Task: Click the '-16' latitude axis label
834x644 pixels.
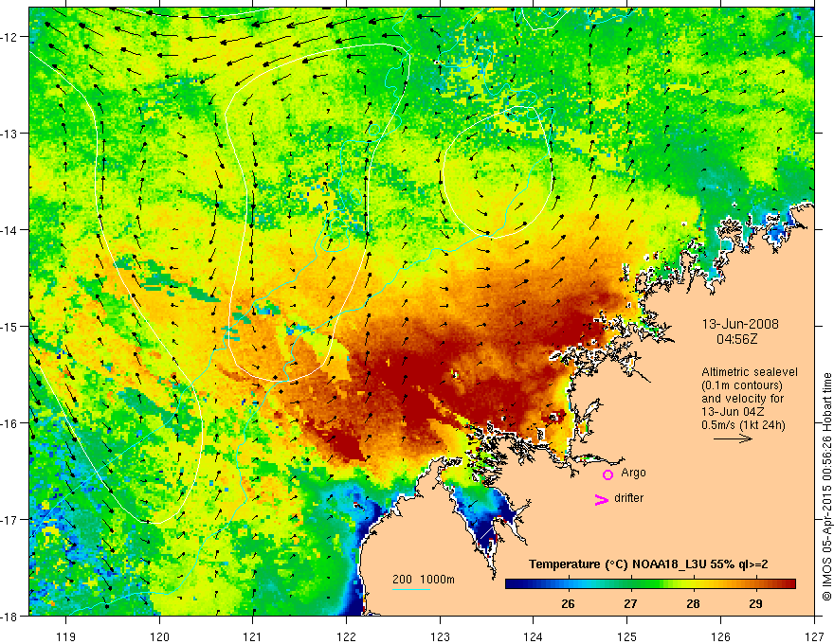Action: (x=10, y=423)
